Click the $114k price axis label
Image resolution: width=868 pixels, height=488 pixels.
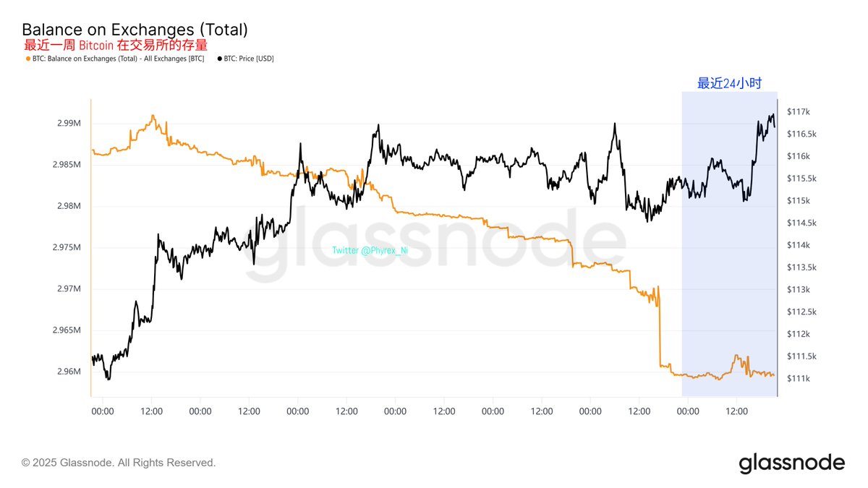pyautogui.click(x=799, y=245)
